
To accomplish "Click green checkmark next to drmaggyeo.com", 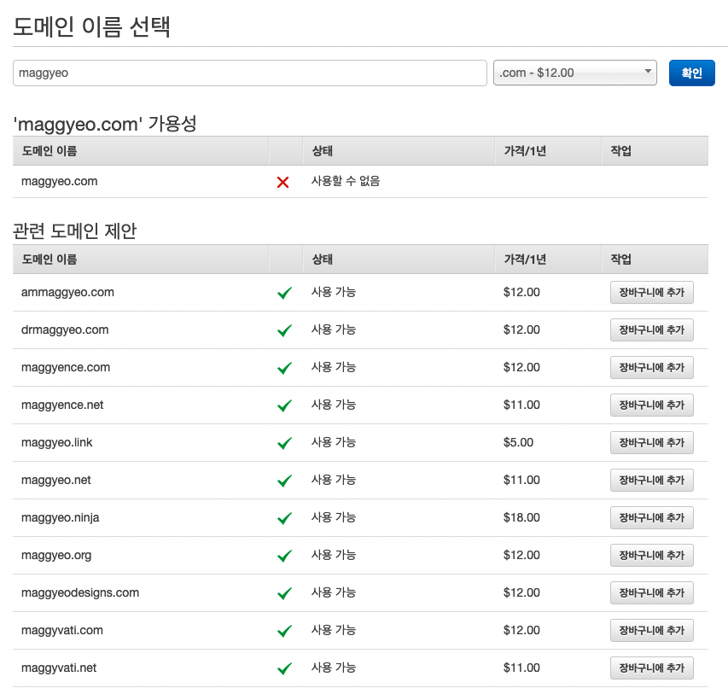I will tap(285, 330).
